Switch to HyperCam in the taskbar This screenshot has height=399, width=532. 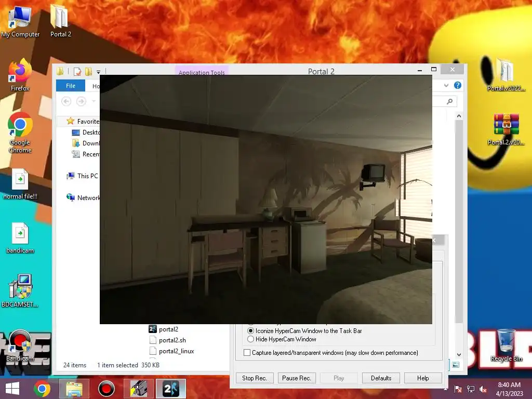click(139, 389)
